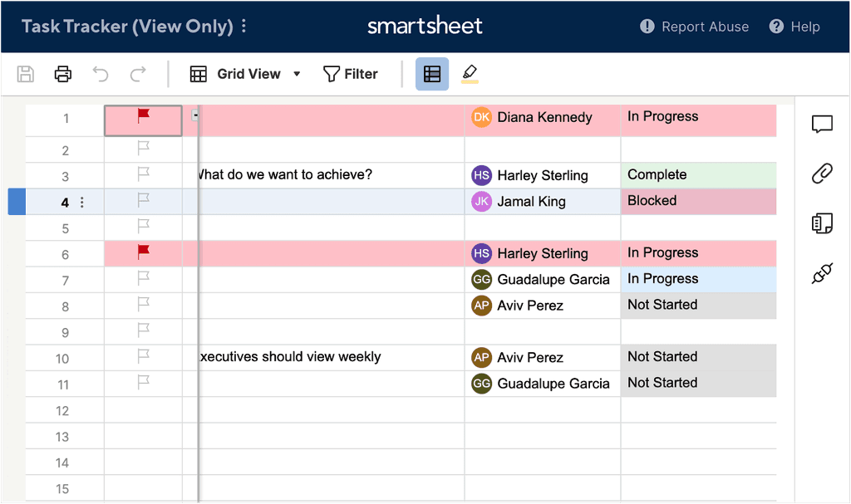Select the highlighted table view icon
This screenshot has height=504, width=851.
coord(431,73)
